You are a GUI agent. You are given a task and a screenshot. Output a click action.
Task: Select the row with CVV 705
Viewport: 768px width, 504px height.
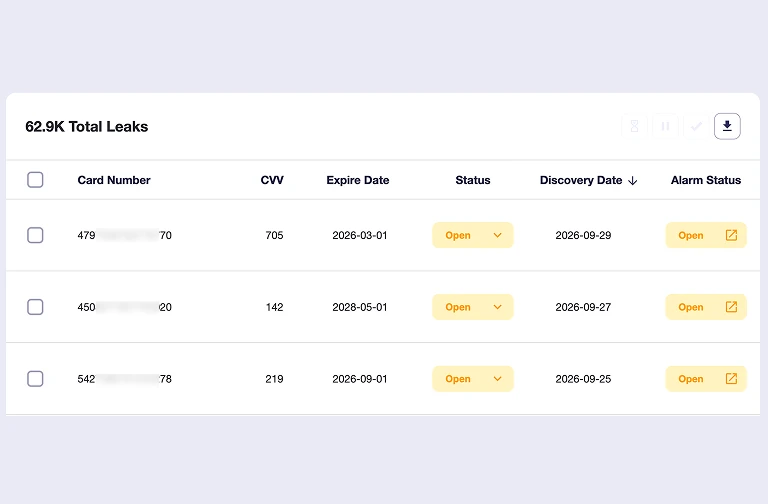[x=35, y=235]
